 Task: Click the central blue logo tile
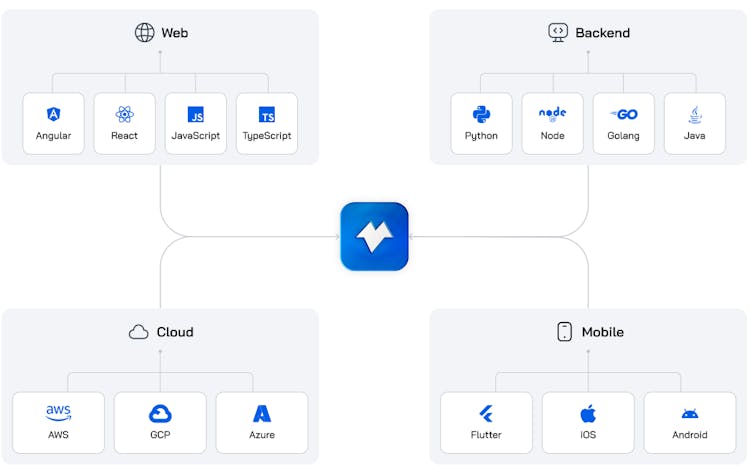[x=375, y=236]
